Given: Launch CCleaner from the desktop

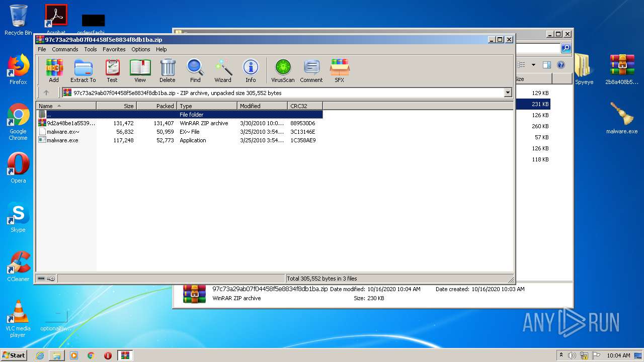Looking at the screenshot, I should [18, 266].
